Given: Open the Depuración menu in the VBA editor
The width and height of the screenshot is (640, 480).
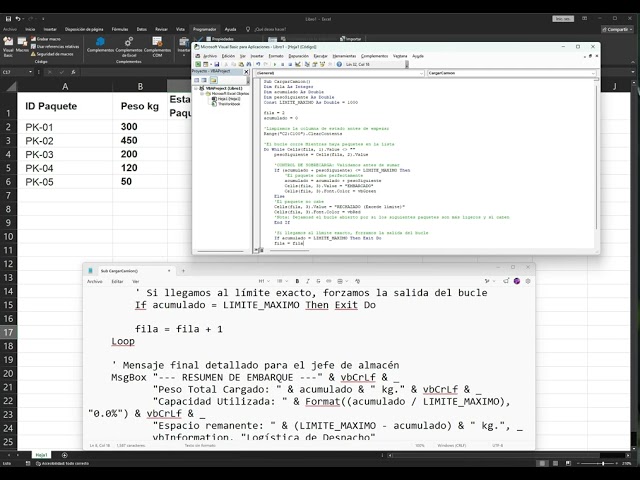Looking at the screenshot, I should 299,56.
